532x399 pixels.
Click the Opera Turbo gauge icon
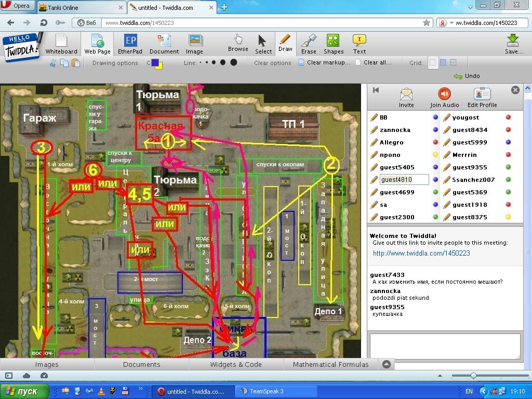coord(44,376)
